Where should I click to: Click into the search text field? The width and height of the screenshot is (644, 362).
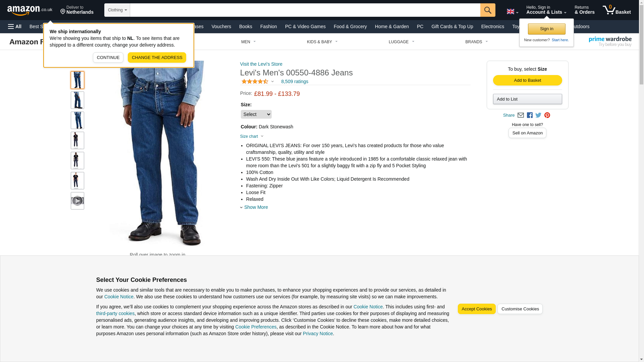[305, 10]
